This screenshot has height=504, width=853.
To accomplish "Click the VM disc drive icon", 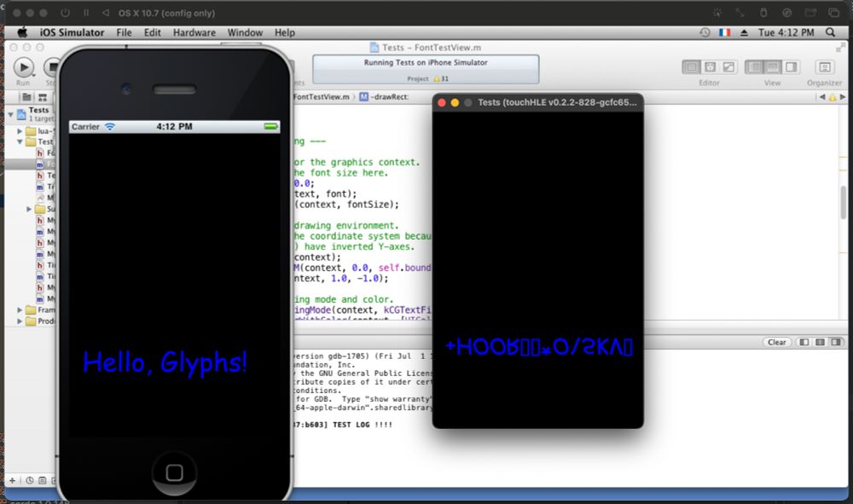I will click(x=786, y=13).
